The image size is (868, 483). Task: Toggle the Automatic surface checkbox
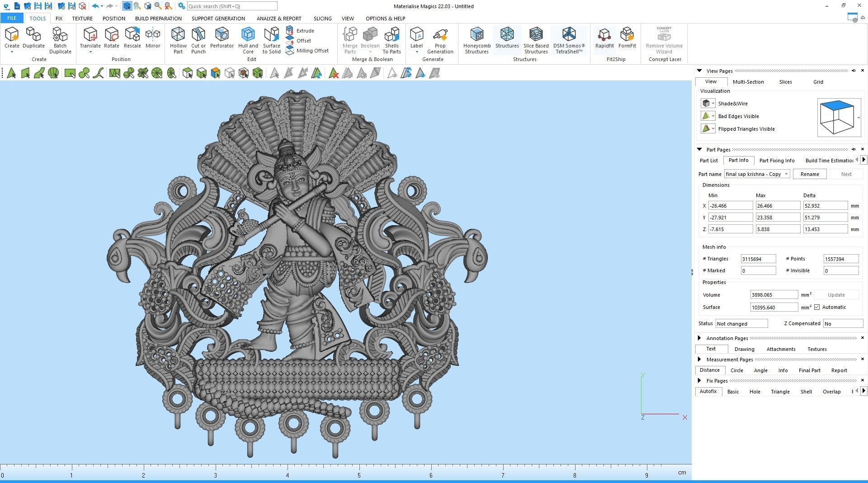(x=817, y=307)
